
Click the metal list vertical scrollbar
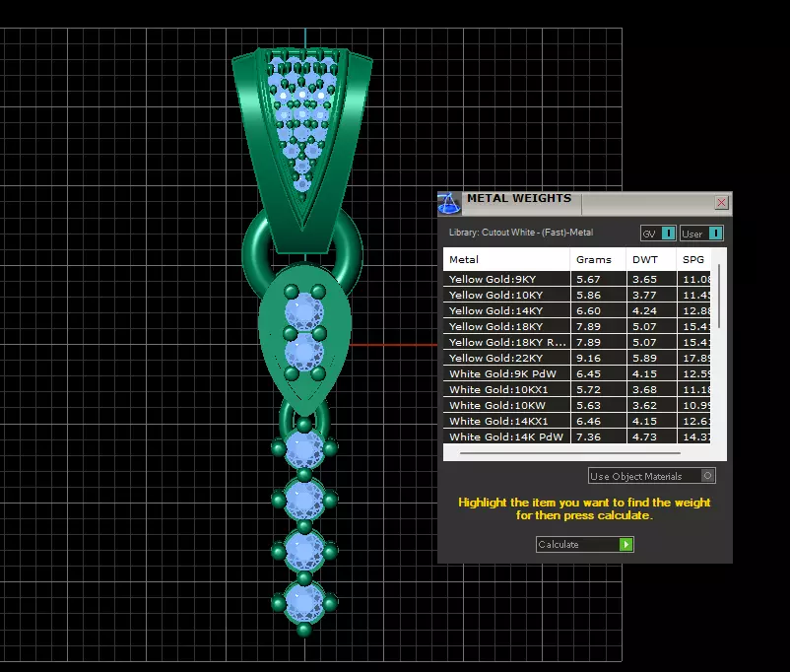point(719,297)
